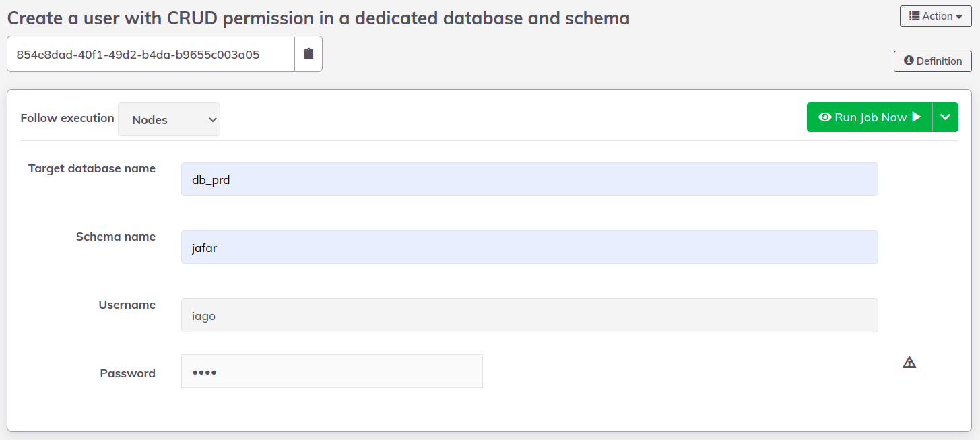Expand the green chevron beside Run Job Now
The image size is (980, 440).
(946, 117)
